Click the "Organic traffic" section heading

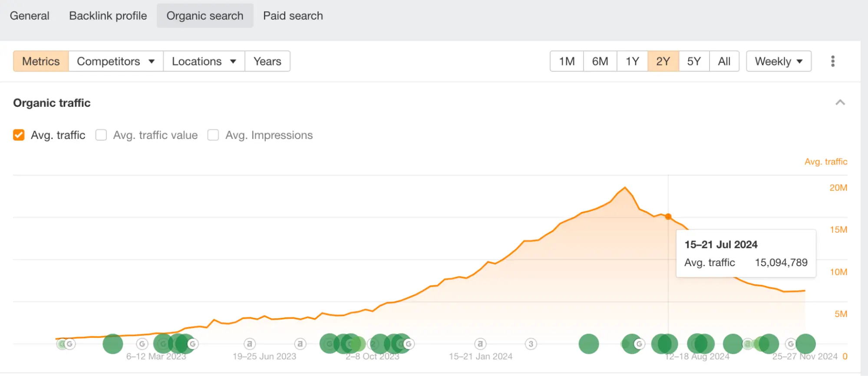tap(52, 103)
